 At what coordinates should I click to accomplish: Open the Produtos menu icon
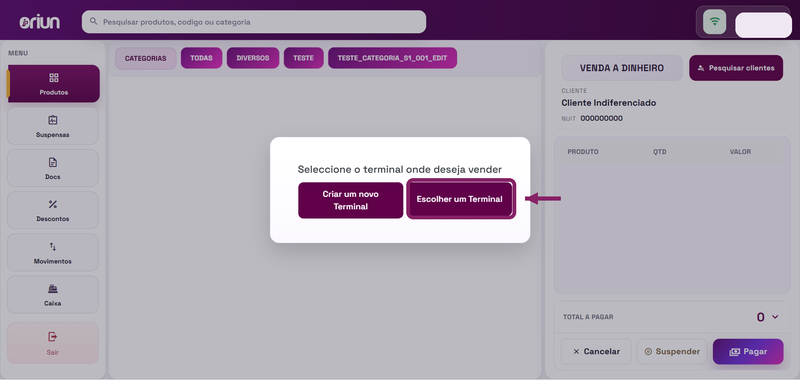54,78
